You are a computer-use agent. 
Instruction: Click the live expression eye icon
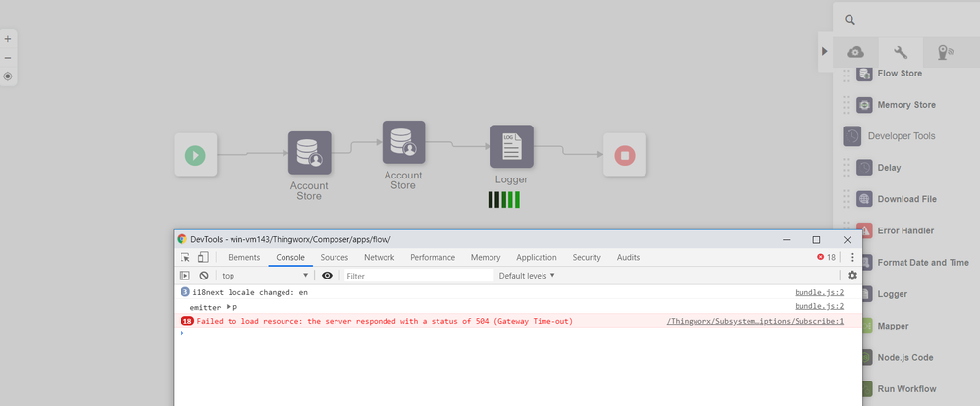click(327, 276)
